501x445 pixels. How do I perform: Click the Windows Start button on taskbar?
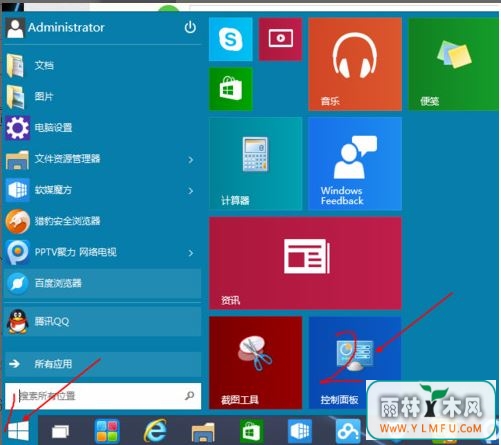coord(18,431)
